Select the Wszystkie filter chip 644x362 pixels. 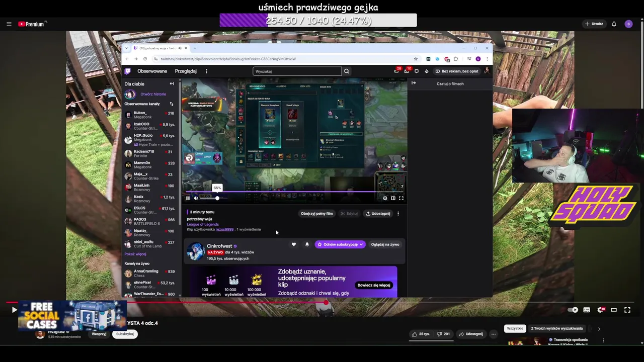515,328
